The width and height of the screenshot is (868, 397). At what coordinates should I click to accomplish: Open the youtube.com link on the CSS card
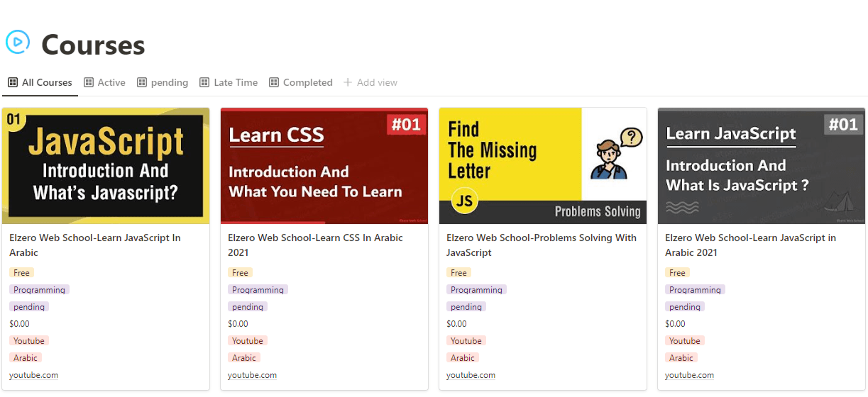click(252, 375)
